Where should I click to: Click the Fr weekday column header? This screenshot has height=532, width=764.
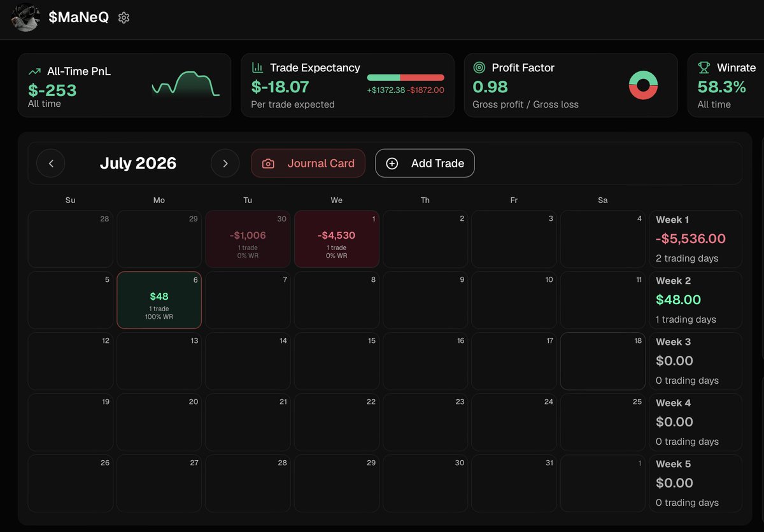click(514, 200)
